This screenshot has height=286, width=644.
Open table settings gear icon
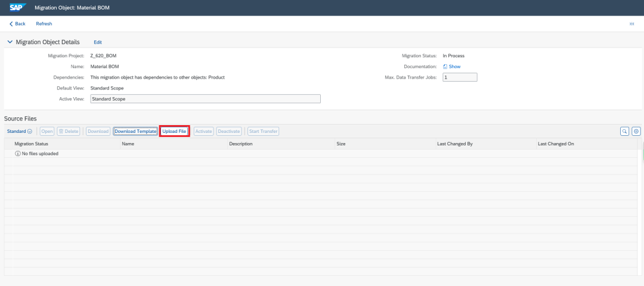(x=636, y=131)
